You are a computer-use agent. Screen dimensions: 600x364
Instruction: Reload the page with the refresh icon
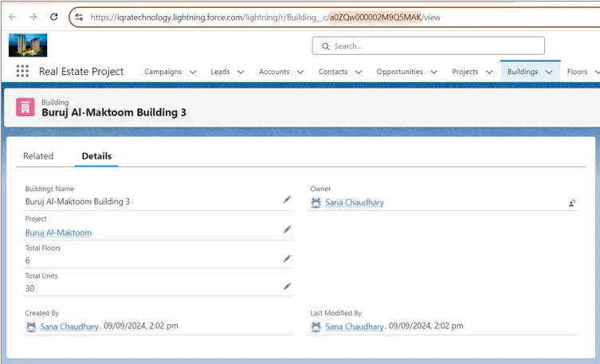54,17
